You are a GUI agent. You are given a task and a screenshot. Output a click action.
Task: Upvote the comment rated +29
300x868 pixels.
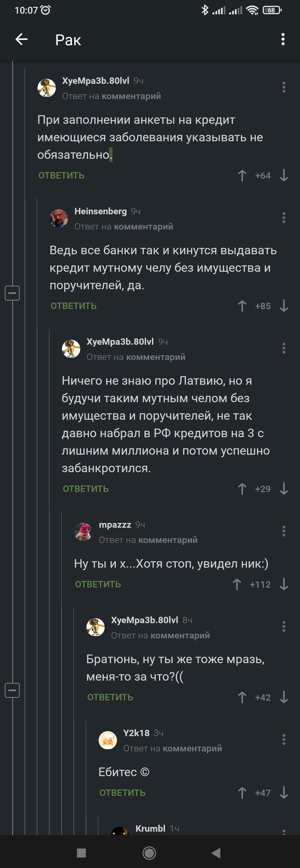(242, 489)
